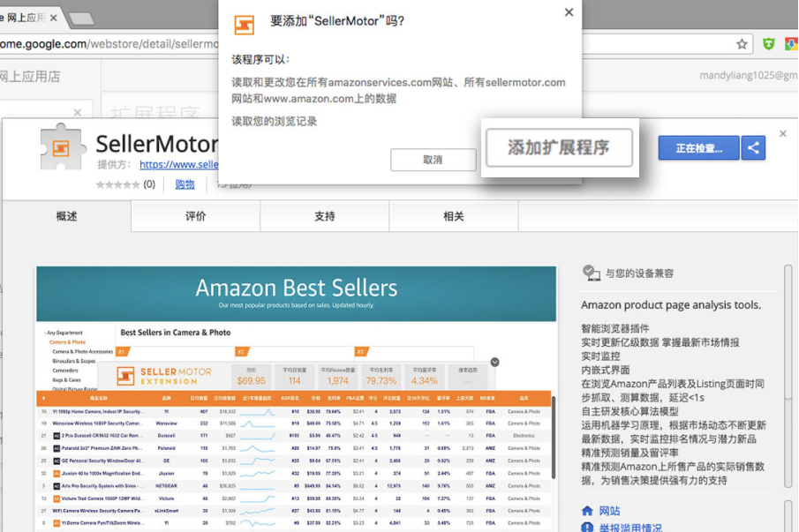Click the home icon beside 网站

(587, 511)
